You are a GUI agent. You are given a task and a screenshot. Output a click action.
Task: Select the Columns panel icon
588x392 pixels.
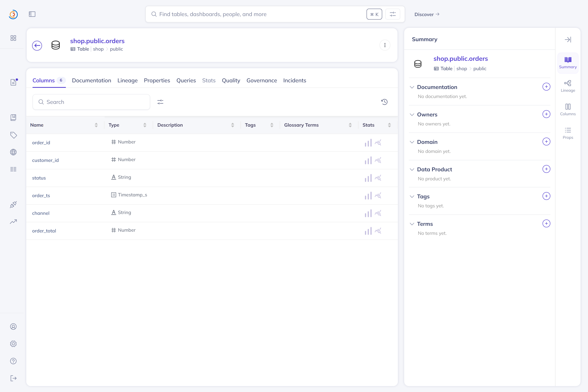[568, 110]
